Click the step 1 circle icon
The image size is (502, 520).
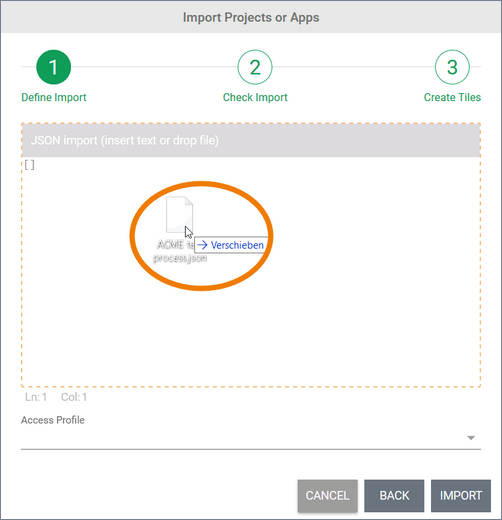(53, 67)
